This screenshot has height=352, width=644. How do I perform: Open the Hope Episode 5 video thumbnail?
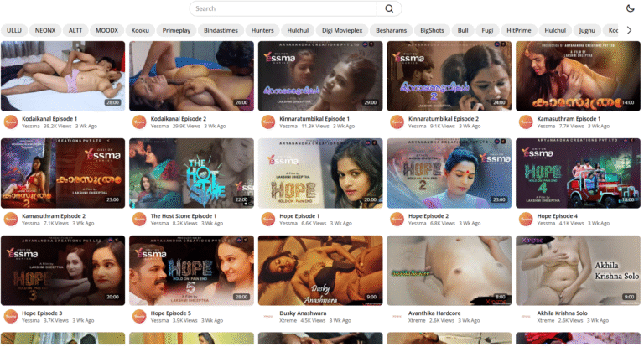[x=191, y=270]
